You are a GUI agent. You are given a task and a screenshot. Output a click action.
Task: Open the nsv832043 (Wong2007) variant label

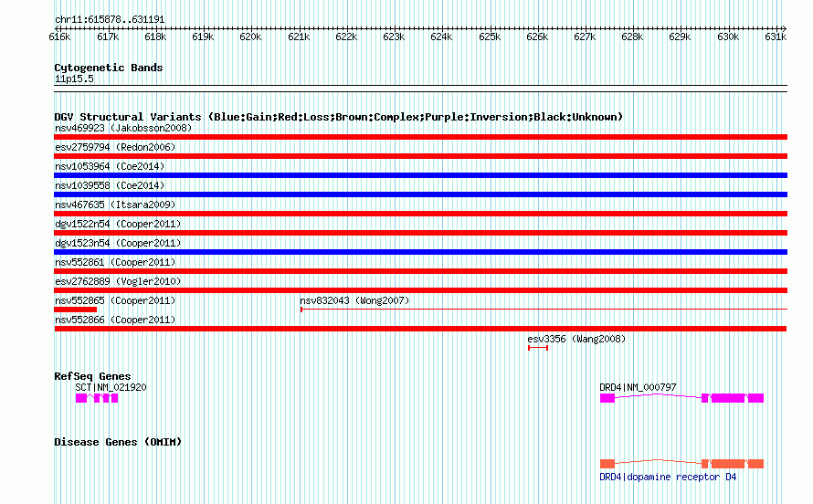click(x=354, y=300)
